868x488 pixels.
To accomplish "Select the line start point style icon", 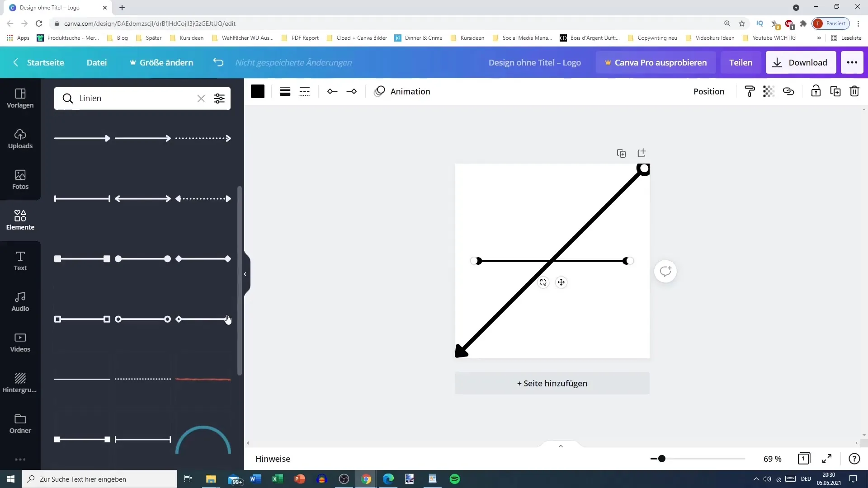I will coord(333,91).
